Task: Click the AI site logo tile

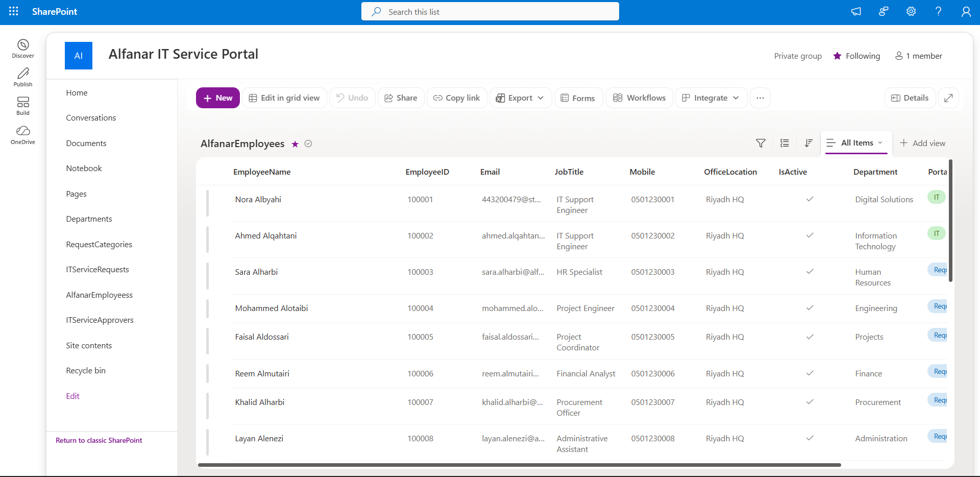Action: pyautogui.click(x=79, y=56)
